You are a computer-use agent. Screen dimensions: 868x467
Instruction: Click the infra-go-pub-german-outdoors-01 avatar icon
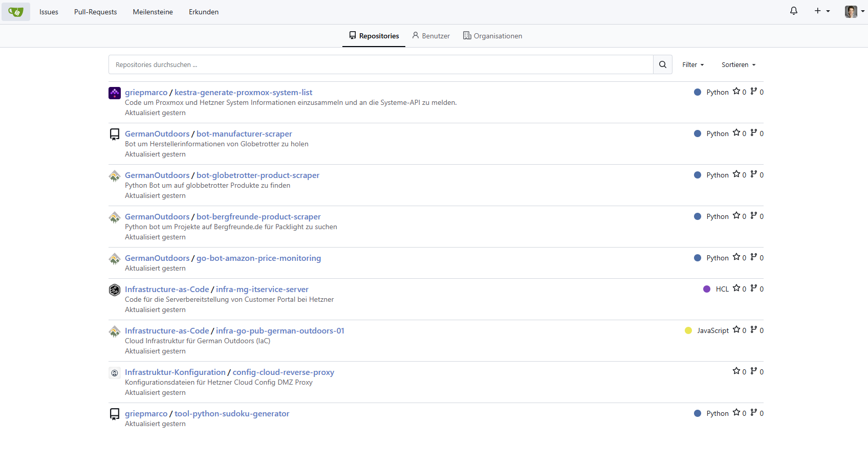115,331
